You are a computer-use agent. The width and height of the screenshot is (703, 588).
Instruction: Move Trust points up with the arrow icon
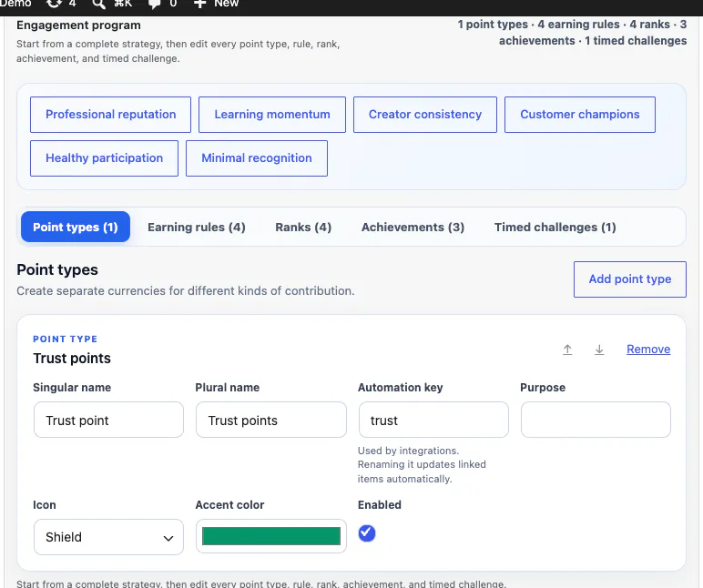coord(567,350)
